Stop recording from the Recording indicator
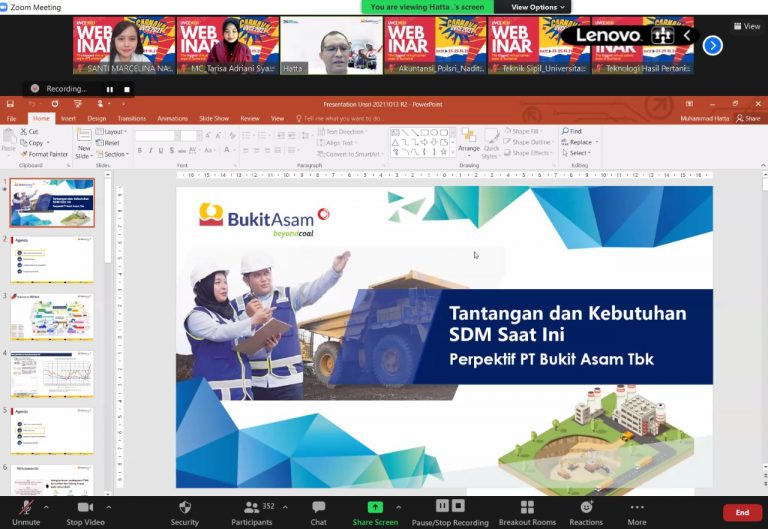The image size is (768, 529). pos(127,89)
